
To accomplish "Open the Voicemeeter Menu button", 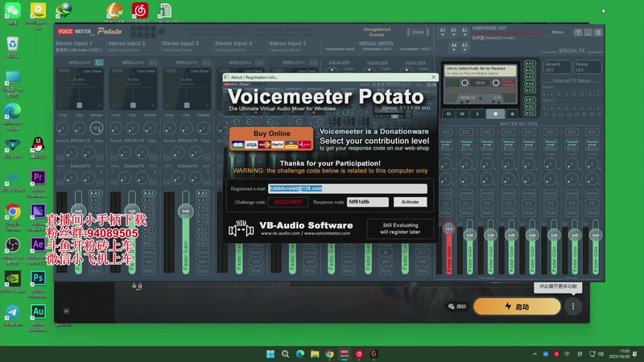I will [557, 32].
